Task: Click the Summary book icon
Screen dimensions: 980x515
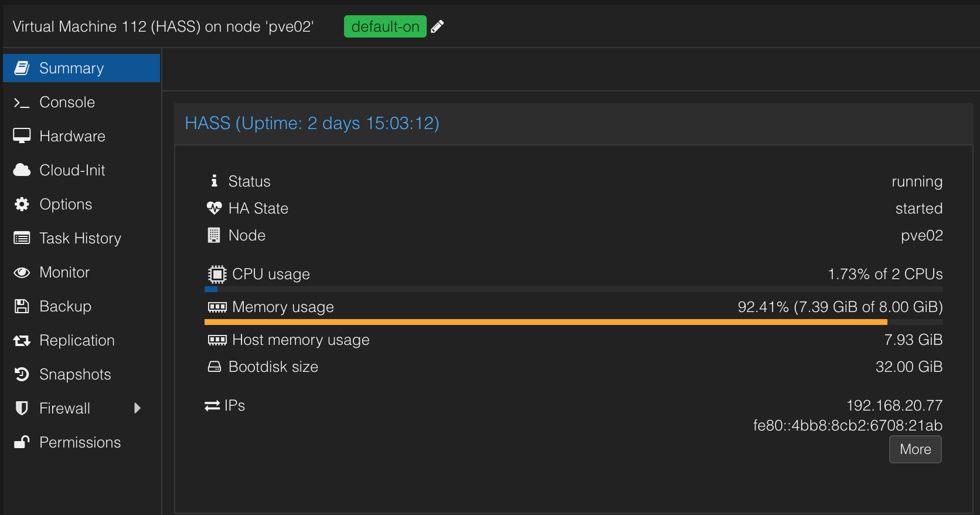Action: point(22,68)
